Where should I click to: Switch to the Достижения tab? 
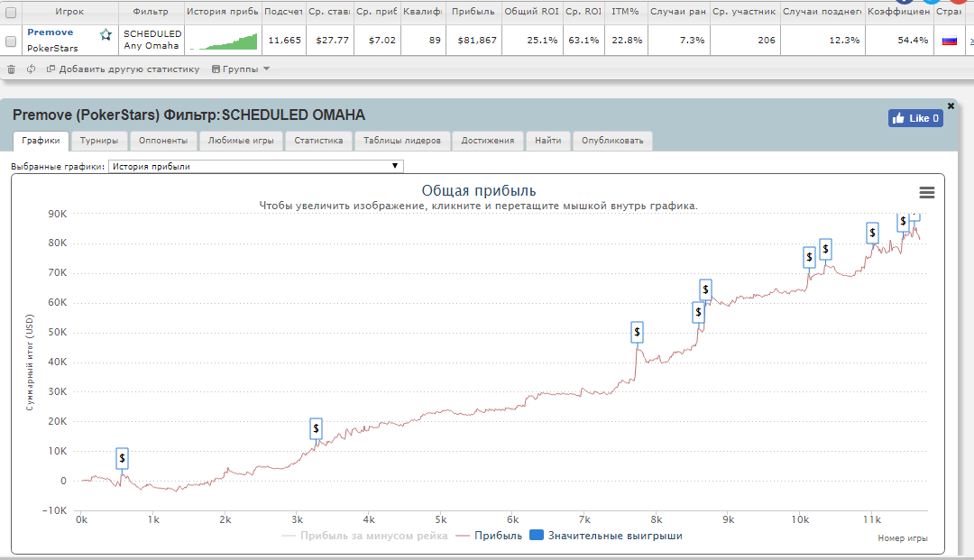488,141
